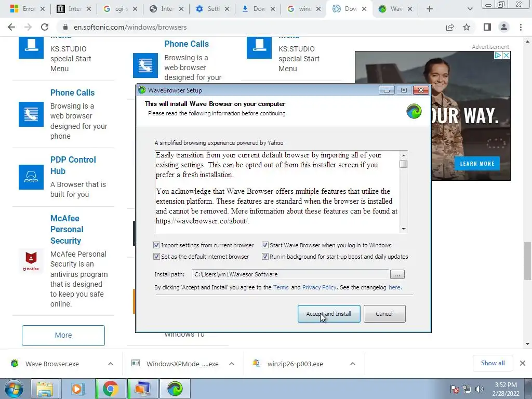Image resolution: width=532 pixels, height=399 pixels.
Task: Bookmark this page with the star
Action: 467,27
